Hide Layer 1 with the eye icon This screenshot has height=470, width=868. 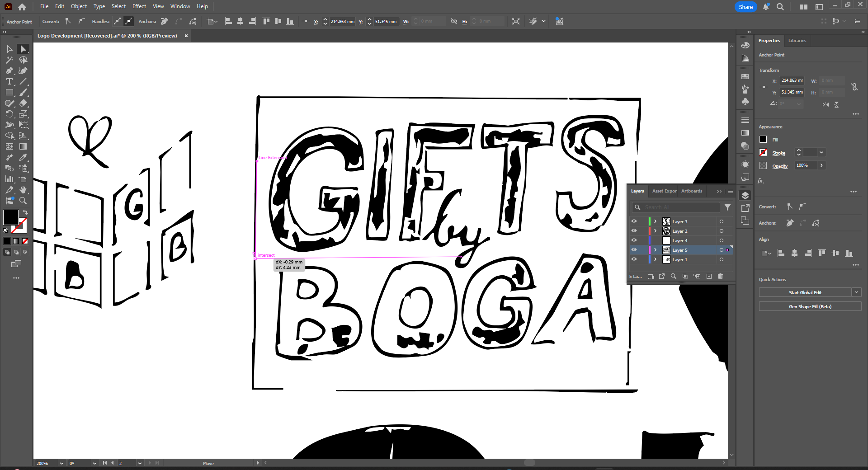tap(634, 259)
